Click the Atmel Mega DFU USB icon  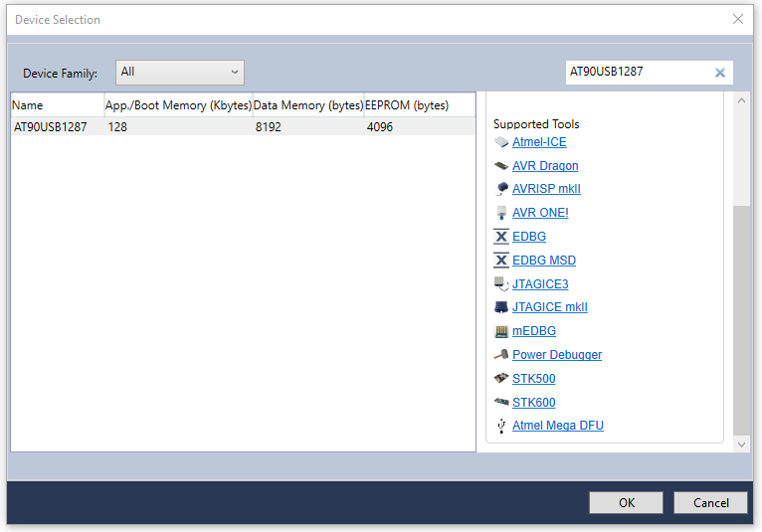tap(501, 426)
